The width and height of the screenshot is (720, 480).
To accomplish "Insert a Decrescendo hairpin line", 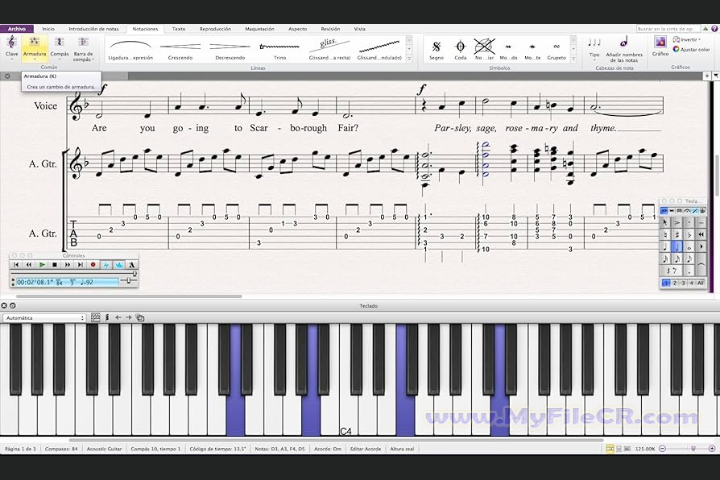I will 230,50.
